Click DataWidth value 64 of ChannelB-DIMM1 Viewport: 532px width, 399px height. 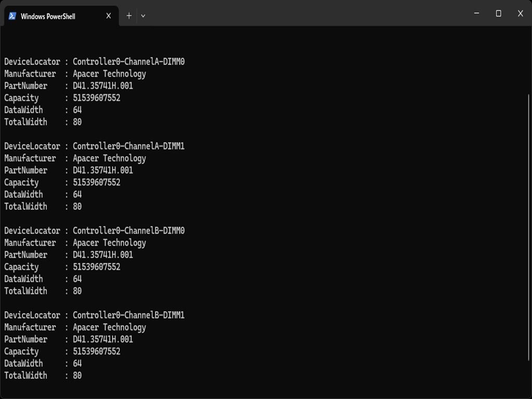[77, 363]
